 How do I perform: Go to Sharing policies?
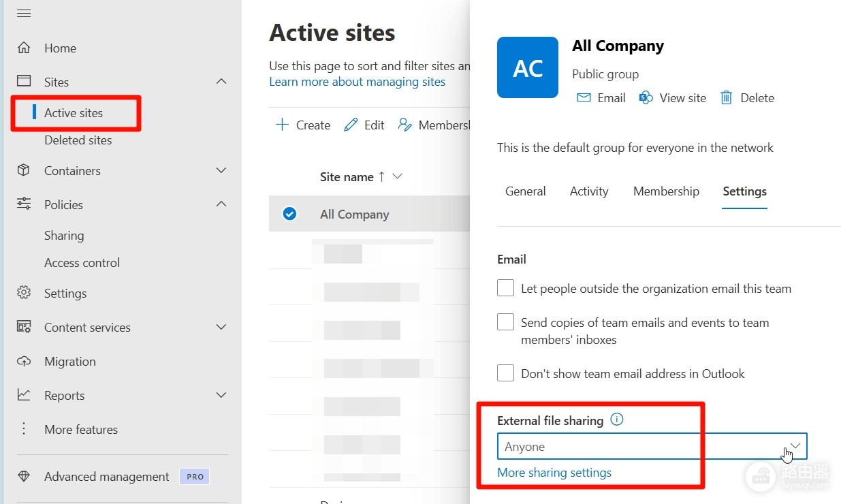click(64, 236)
